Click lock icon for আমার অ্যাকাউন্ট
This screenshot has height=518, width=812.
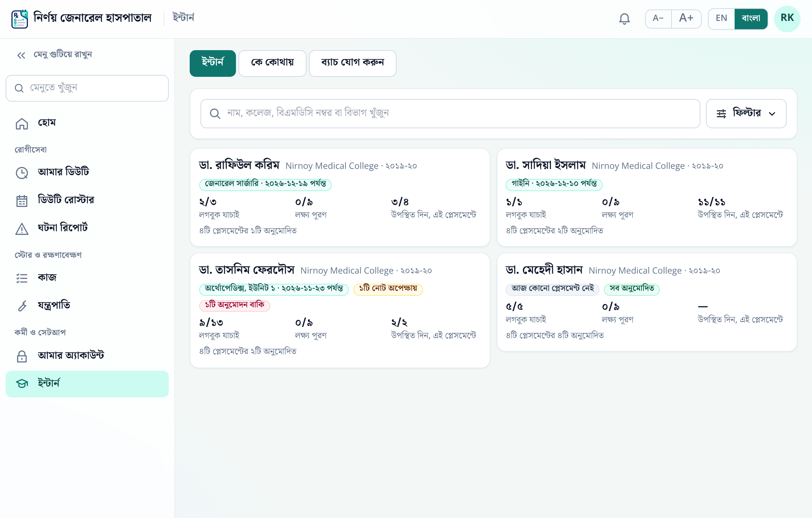point(22,356)
